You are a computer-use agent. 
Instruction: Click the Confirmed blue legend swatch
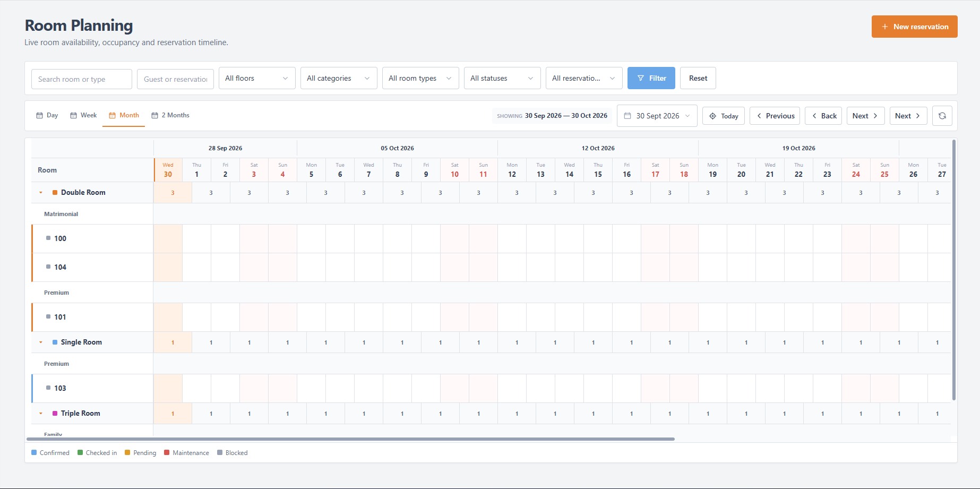pyautogui.click(x=34, y=452)
